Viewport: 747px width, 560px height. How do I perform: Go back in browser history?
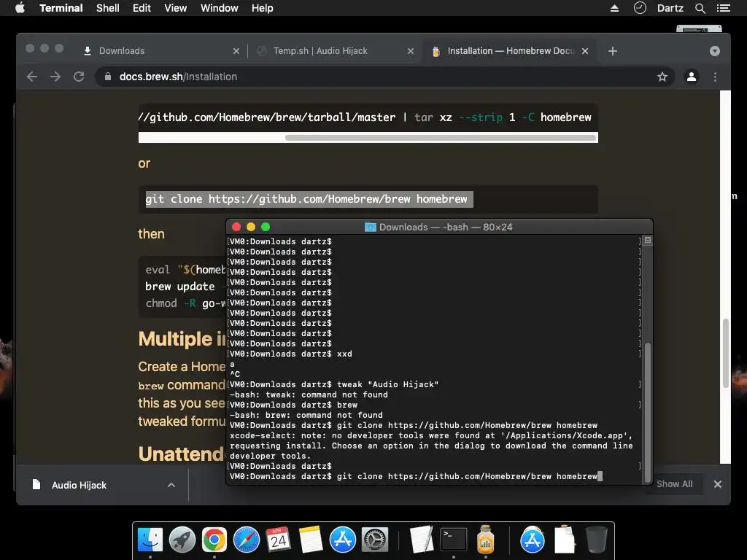pos(32,77)
